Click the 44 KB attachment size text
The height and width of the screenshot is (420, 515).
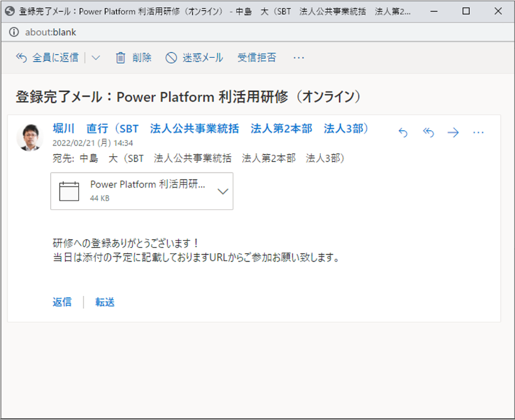point(100,198)
